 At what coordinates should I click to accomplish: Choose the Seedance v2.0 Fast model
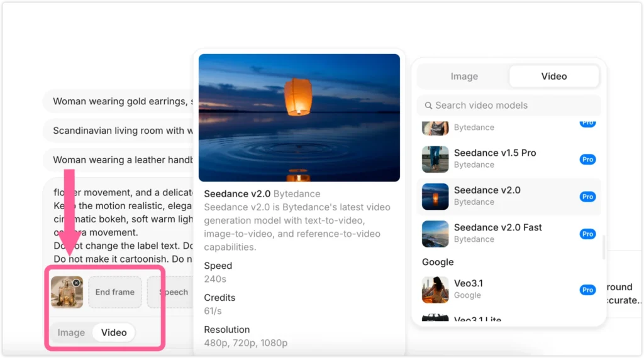pos(509,234)
